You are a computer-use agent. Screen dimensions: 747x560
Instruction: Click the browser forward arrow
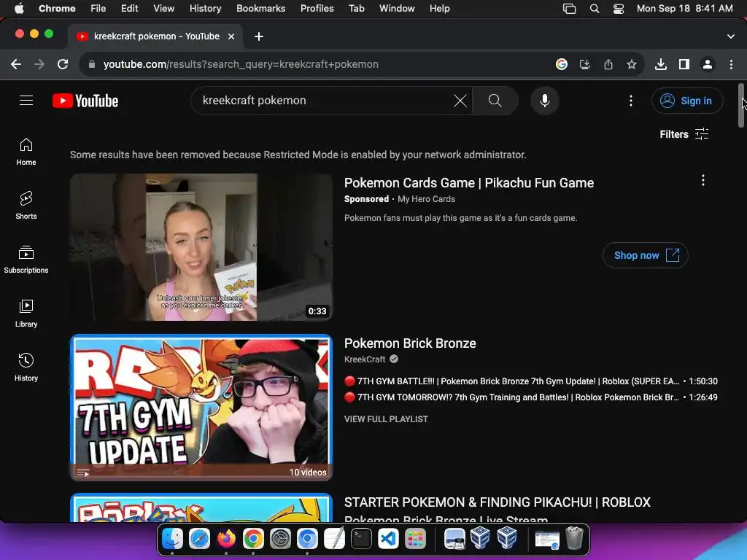(39, 64)
